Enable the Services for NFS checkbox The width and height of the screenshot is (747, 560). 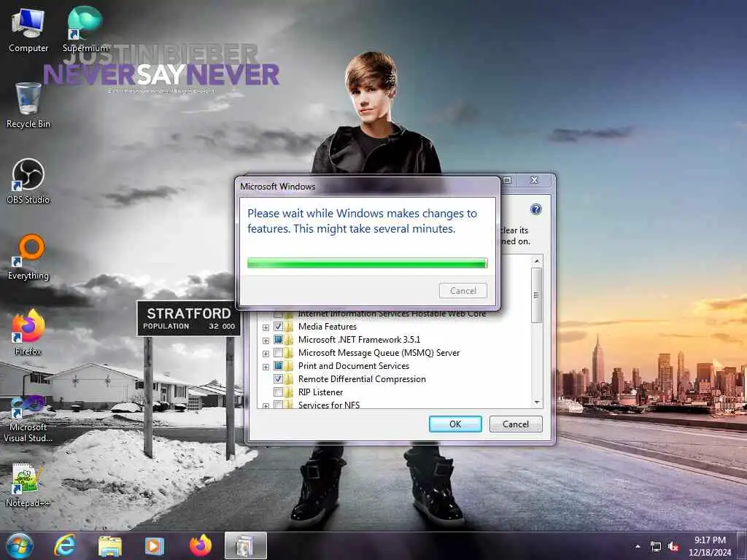[x=278, y=405]
